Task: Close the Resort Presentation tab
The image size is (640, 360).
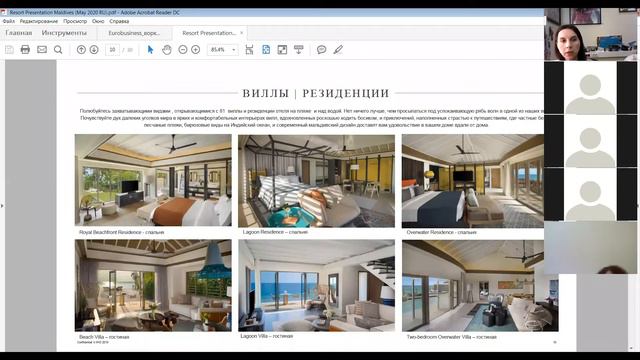Action: pyautogui.click(x=241, y=33)
